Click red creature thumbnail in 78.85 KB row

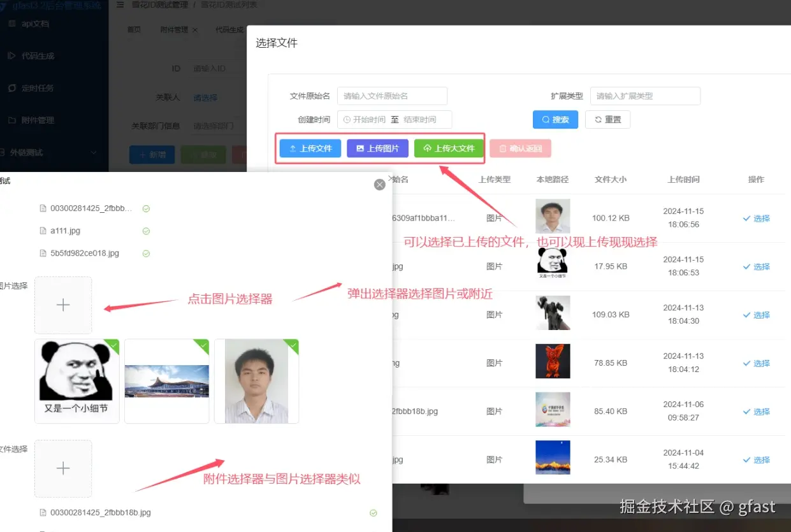coord(553,361)
